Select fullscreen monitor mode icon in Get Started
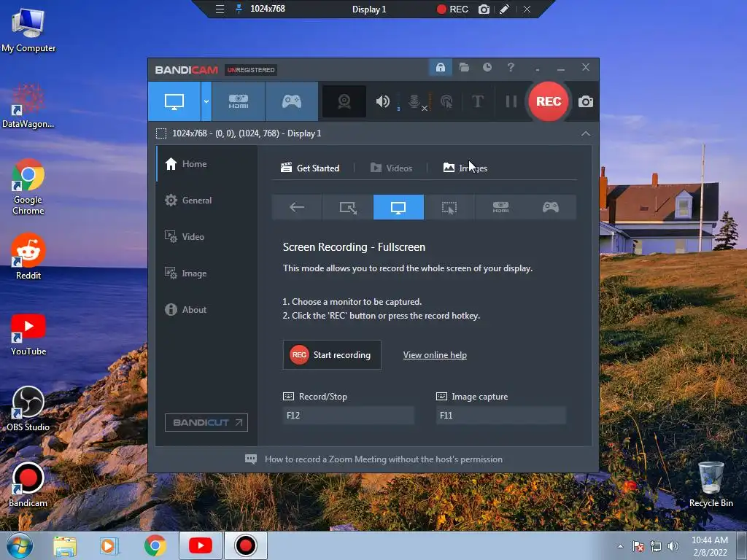This screenshot has width=747, height=560. [398, 207]
